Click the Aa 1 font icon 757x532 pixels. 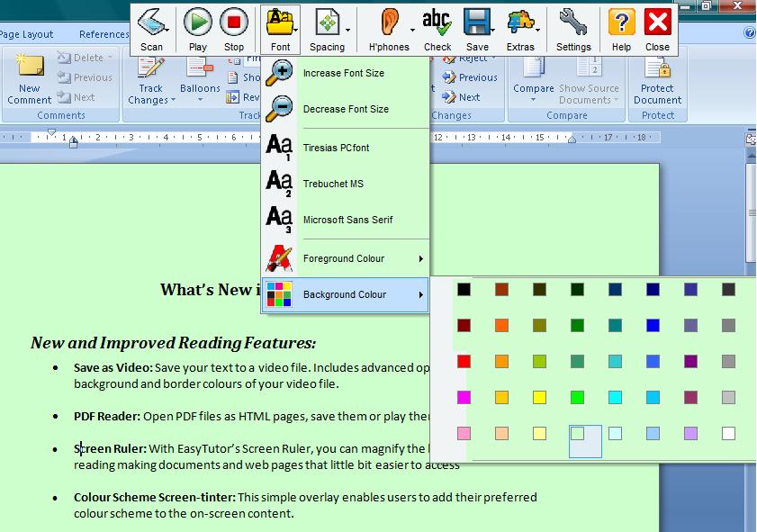(279, 148)
